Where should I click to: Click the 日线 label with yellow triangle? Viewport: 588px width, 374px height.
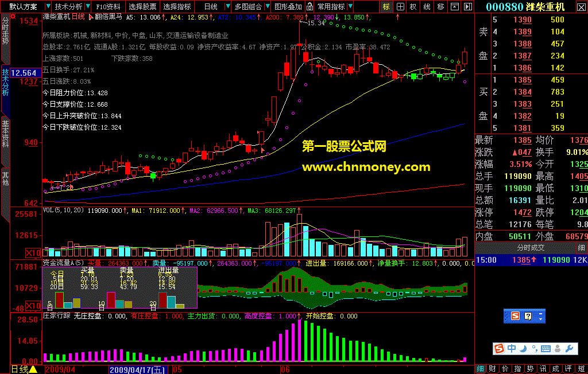(24, 369)
